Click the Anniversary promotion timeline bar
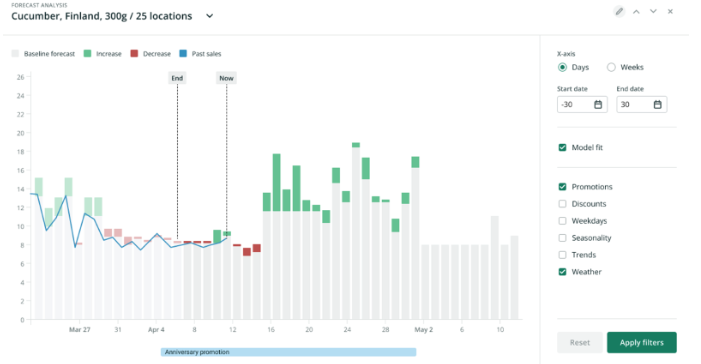 click(288, 352)
